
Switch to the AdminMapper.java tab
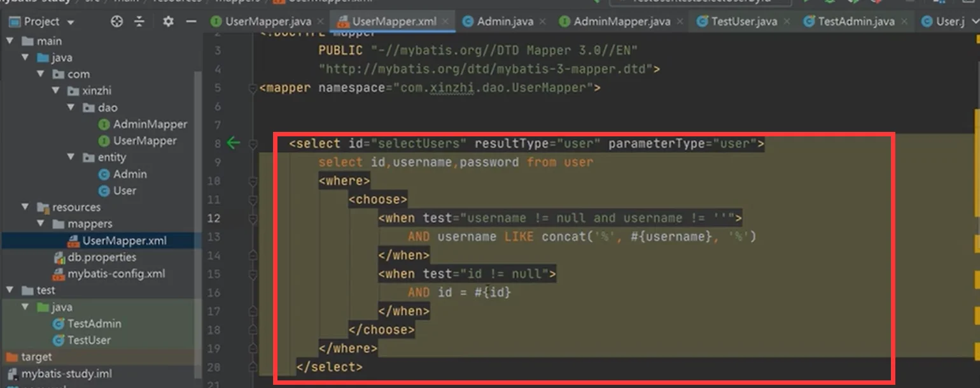(x=622, y=22)
